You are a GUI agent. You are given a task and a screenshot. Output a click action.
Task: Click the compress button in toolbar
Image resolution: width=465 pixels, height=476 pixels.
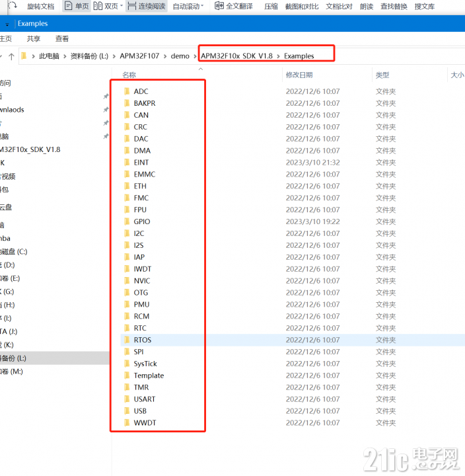pos(271,6)
